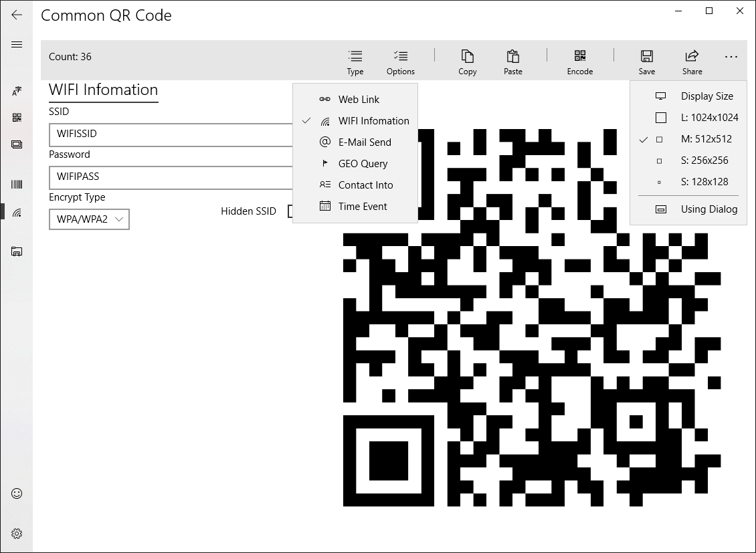Click the generated QR code image
Image resolution: width=756 pixels, height=553 pixels.
coord(532,318)
